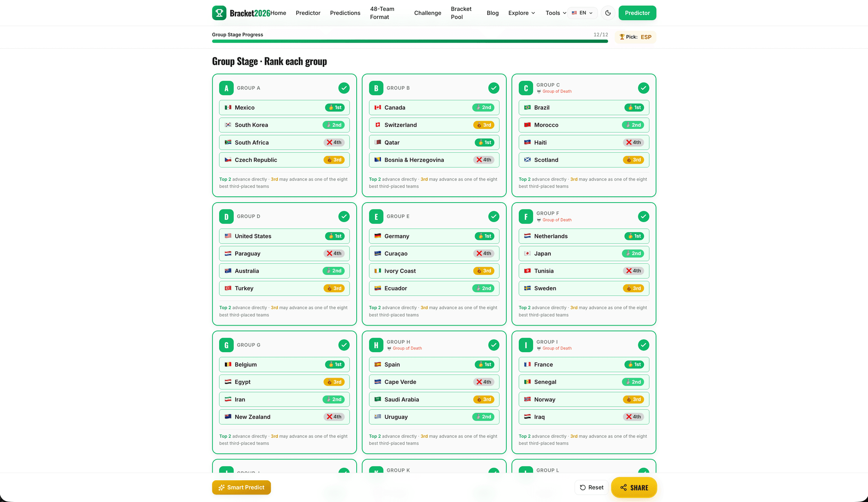Open Bracket Pool nav item
The height and width of the screenshot is (502, 868).
[x=461, y=13]
